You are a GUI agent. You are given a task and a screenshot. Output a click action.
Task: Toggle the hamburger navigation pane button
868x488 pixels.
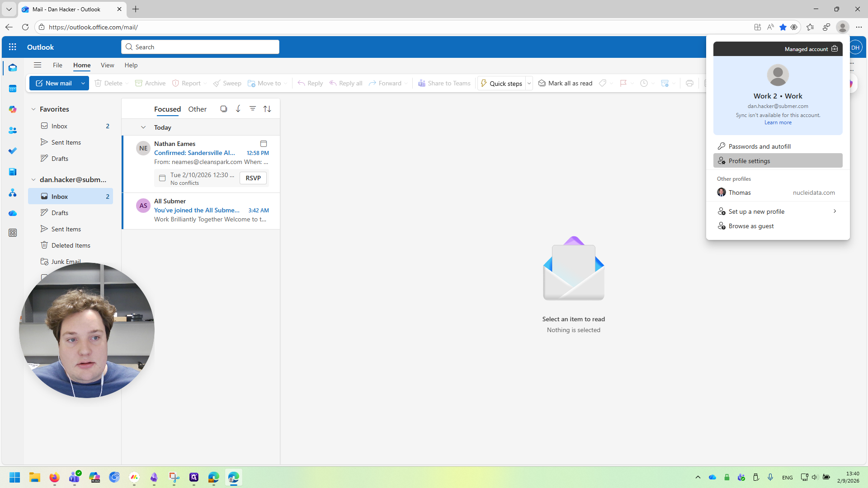click(38, 65)
